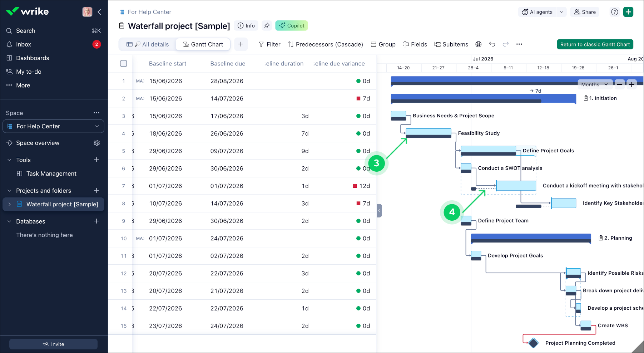Click baseline start 15/06/2026 in row 3

(x=165, y=116)
